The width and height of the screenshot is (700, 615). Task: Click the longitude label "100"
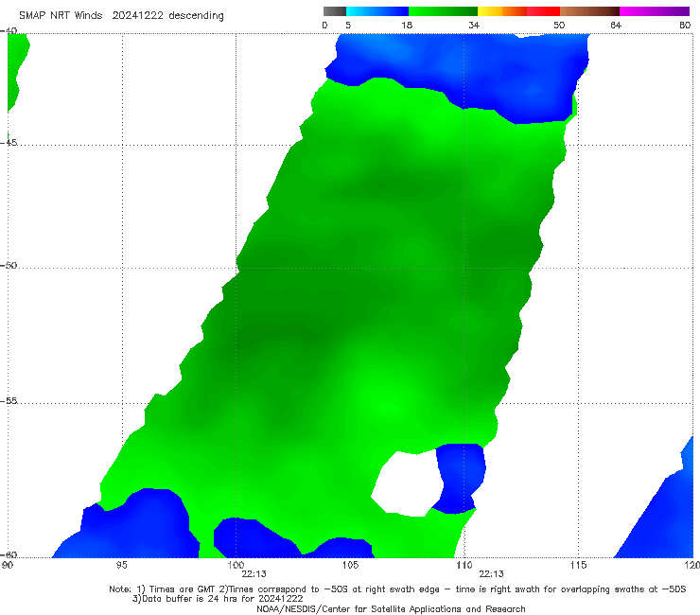236,566
